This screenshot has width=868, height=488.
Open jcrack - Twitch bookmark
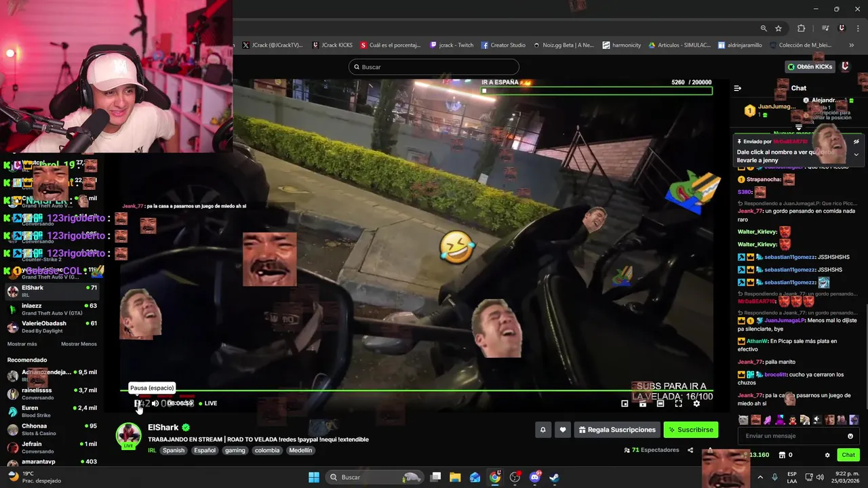click(452, 45)
